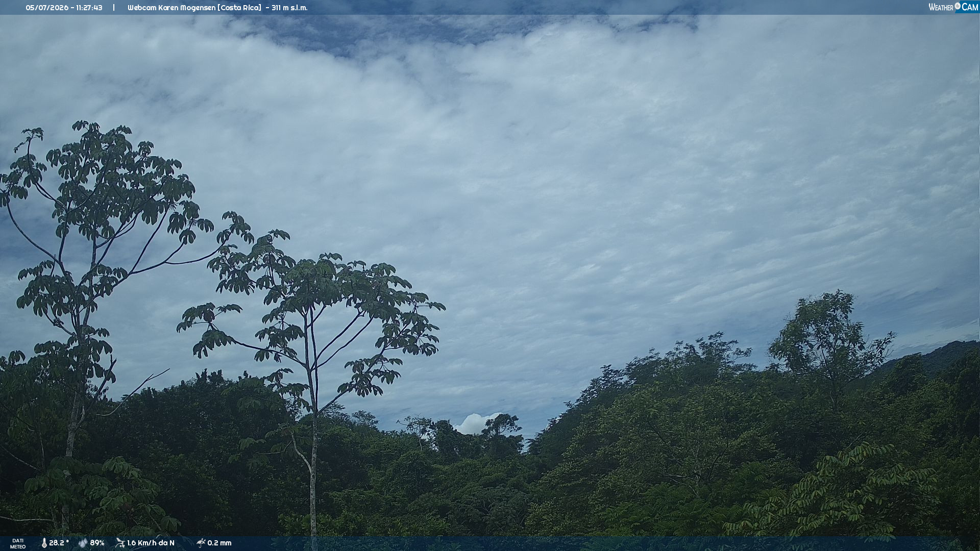Viewport: 980px width, 551px height.
Task: Select the 28.2 ° temperature reading
Action: click(59, 543)
